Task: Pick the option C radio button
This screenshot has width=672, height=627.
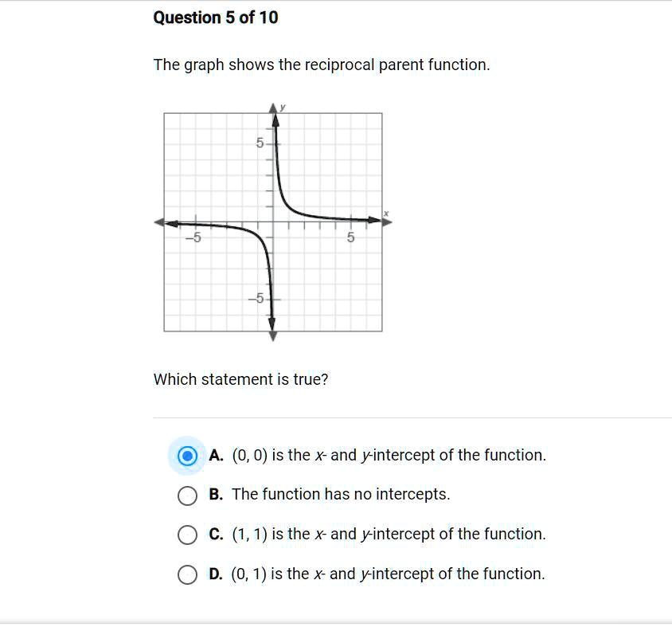Action: point(187,535)
